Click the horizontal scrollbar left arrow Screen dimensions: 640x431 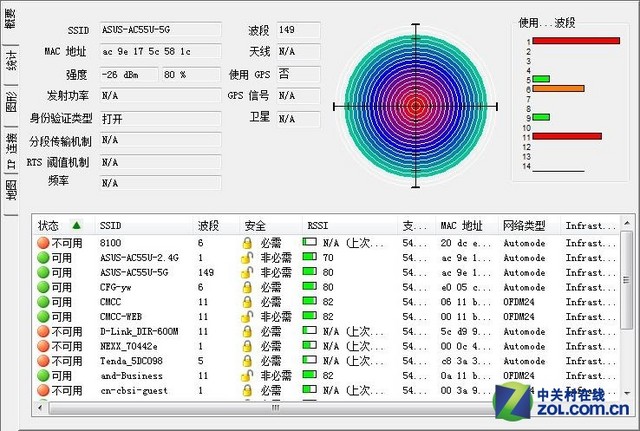tap(40, 408)
